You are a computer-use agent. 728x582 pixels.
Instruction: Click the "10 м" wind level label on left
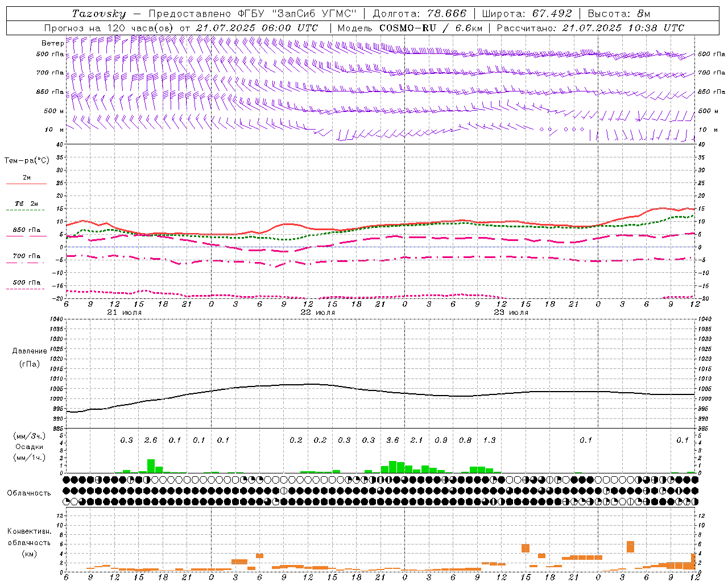pos(53,130)
